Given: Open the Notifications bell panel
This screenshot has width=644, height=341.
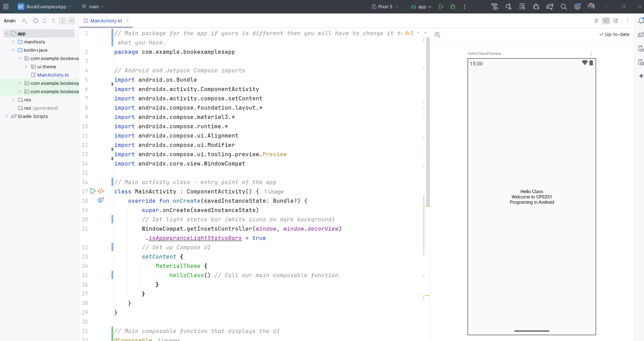Looking at the screenshot, I should coord(641,21).
